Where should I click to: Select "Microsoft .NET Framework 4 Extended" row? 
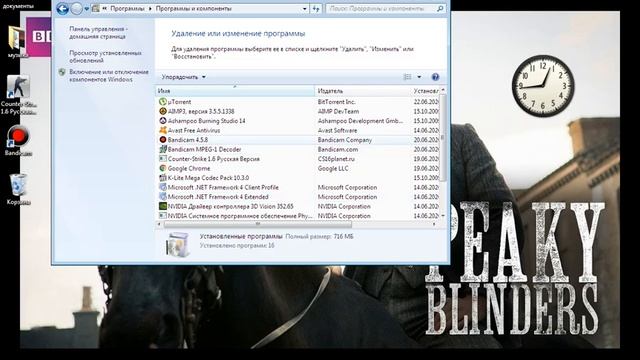(297, 196)
